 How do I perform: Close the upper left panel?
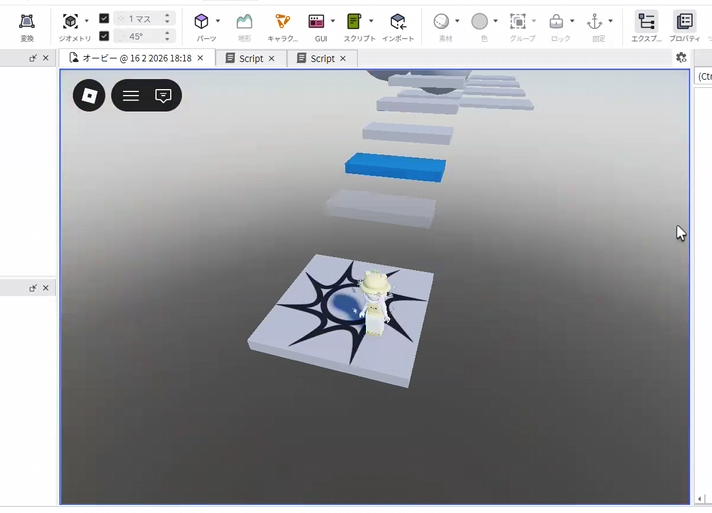pyautogui.click(x=45, y=58)
